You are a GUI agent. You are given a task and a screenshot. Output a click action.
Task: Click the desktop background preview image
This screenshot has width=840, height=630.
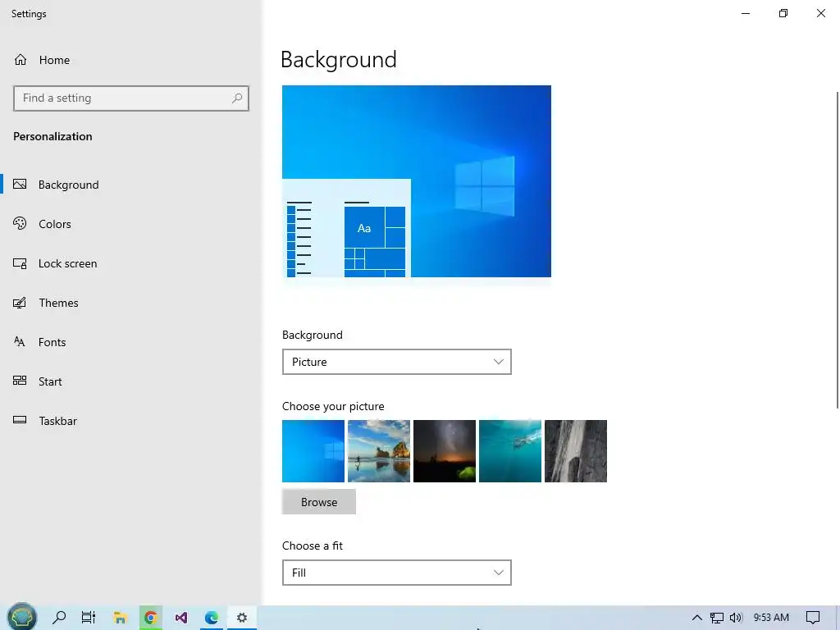pos(417,181)
